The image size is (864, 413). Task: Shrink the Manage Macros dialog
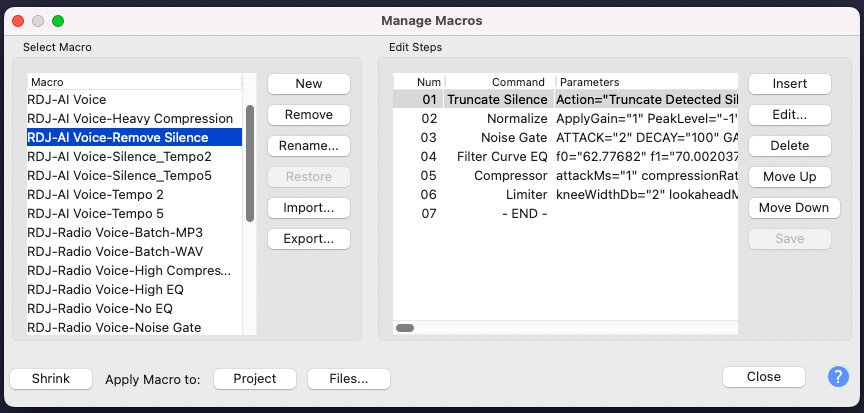[51, 378]
